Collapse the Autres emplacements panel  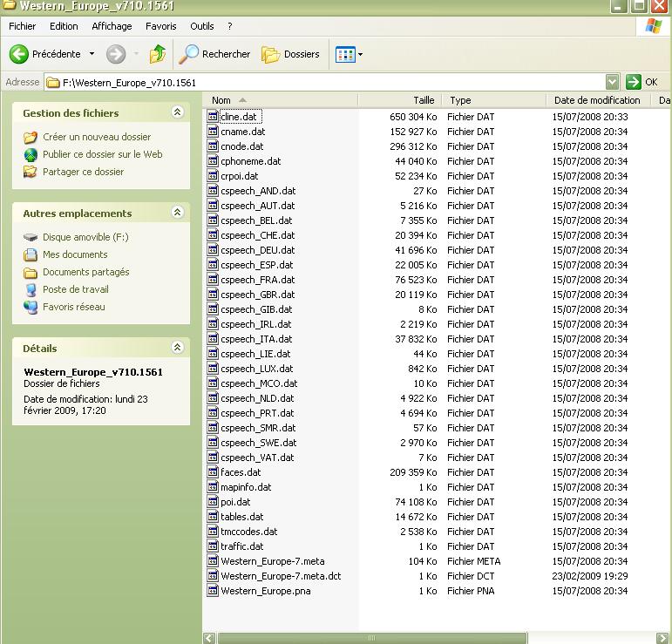(178, 213)
